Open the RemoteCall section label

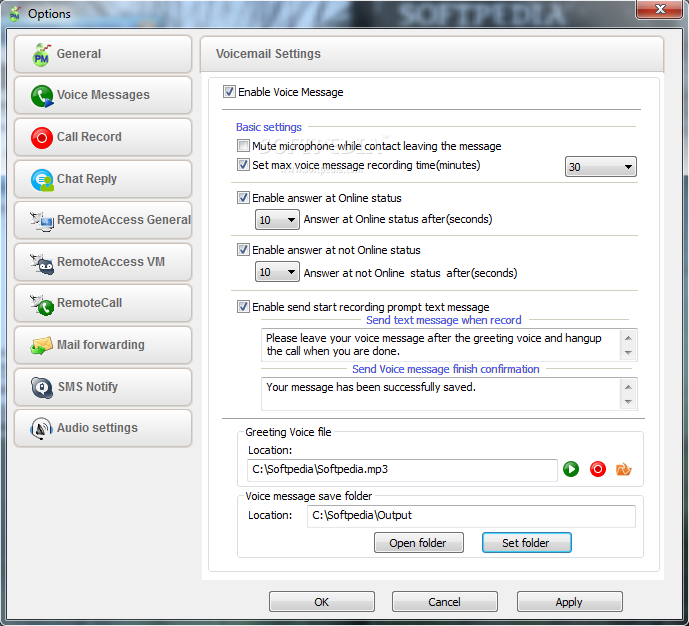tap(90, 303)
